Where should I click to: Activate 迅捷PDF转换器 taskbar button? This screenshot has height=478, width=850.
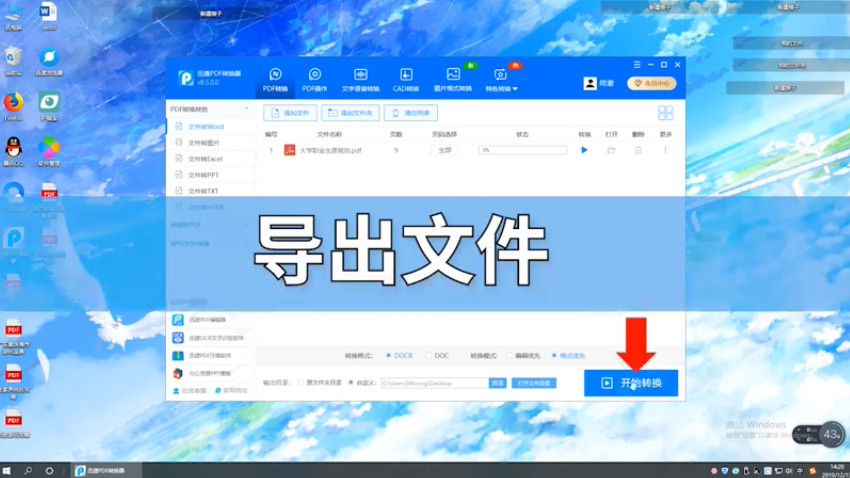[106, 470]
